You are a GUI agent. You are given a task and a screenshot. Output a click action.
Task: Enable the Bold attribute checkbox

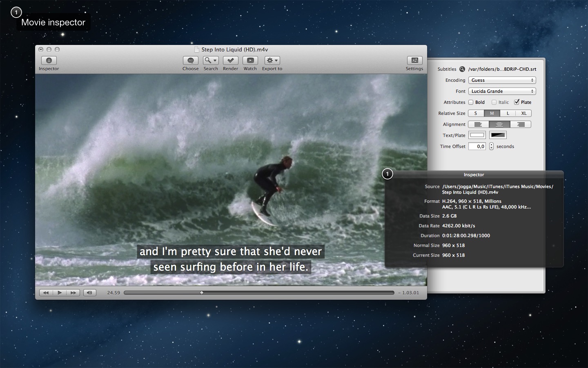tap(471, 102)
